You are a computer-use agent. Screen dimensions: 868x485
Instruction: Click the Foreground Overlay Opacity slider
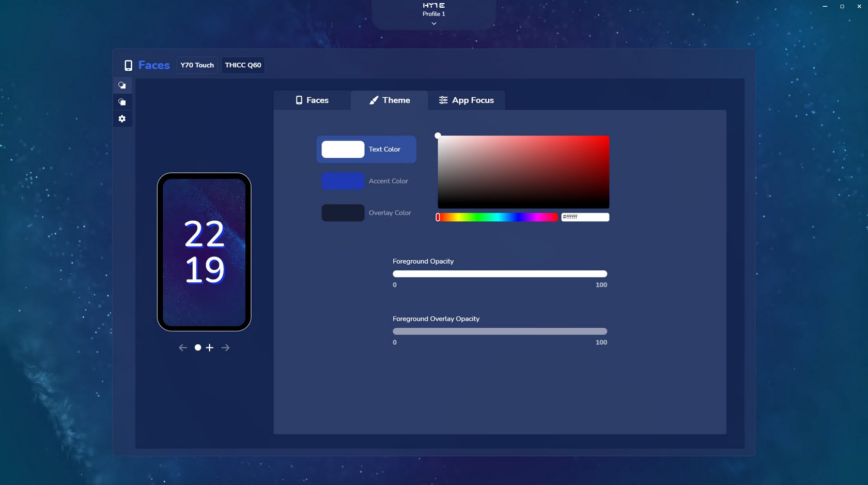(x=500, y=331)
